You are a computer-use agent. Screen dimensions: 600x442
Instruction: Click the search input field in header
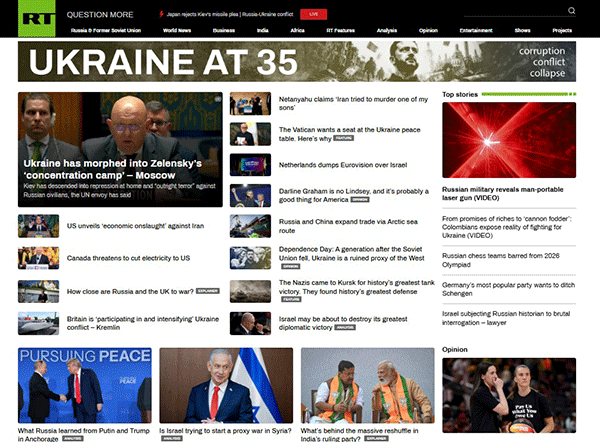pos(515,11)
